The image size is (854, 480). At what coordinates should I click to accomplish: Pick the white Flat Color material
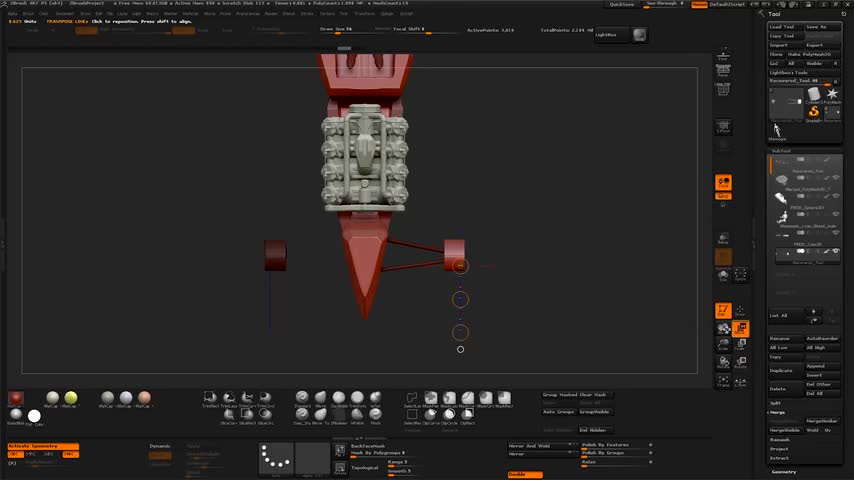click(34, 416)
